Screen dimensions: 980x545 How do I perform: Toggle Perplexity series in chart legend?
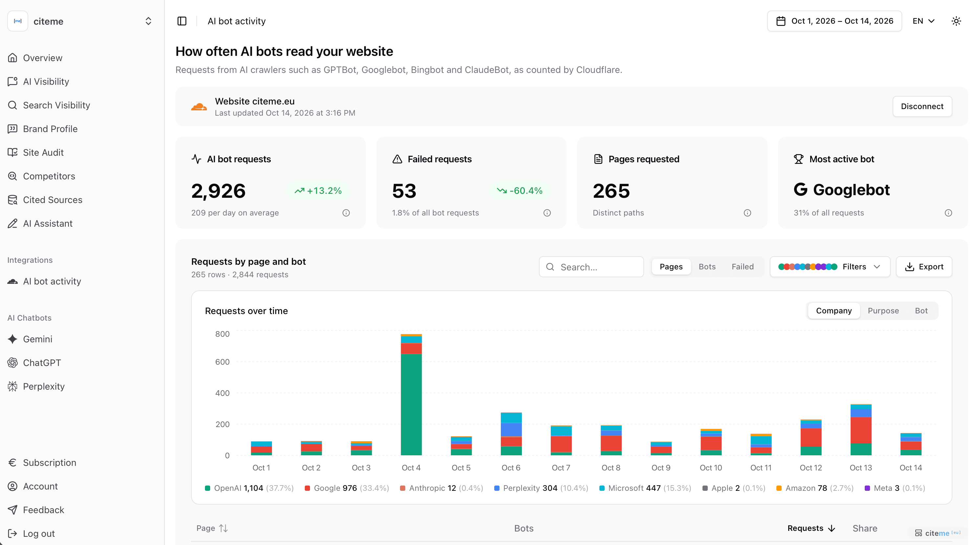click(x=541, y=488)
